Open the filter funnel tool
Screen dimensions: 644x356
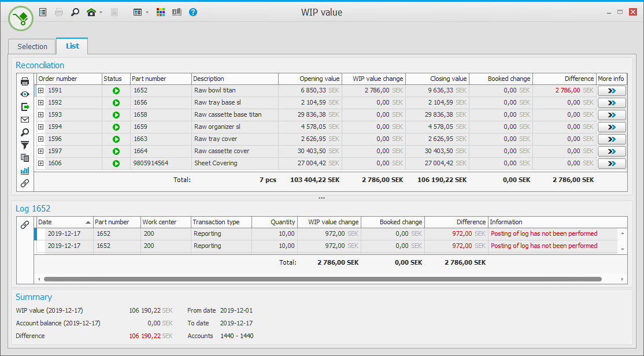[x=25, y=145]
